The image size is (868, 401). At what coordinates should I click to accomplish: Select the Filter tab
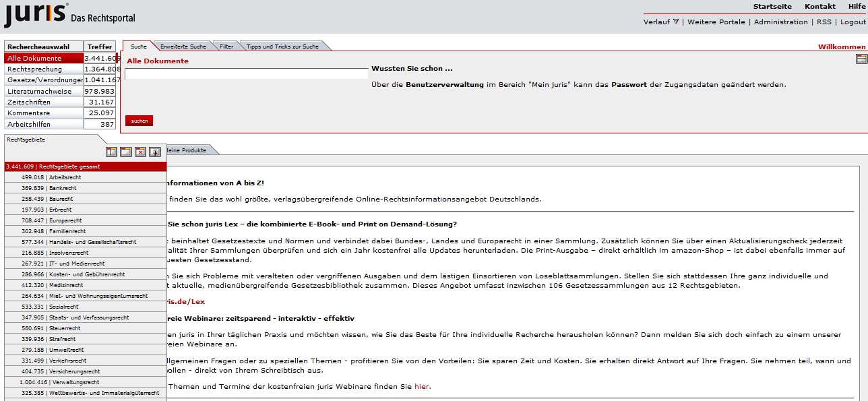pos(226,47)
